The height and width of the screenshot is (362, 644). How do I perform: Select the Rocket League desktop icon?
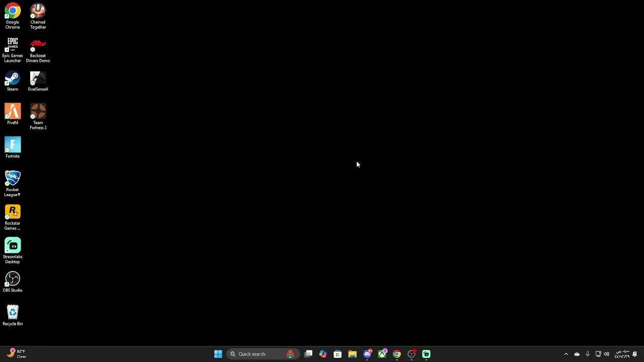tap(13, 184)
